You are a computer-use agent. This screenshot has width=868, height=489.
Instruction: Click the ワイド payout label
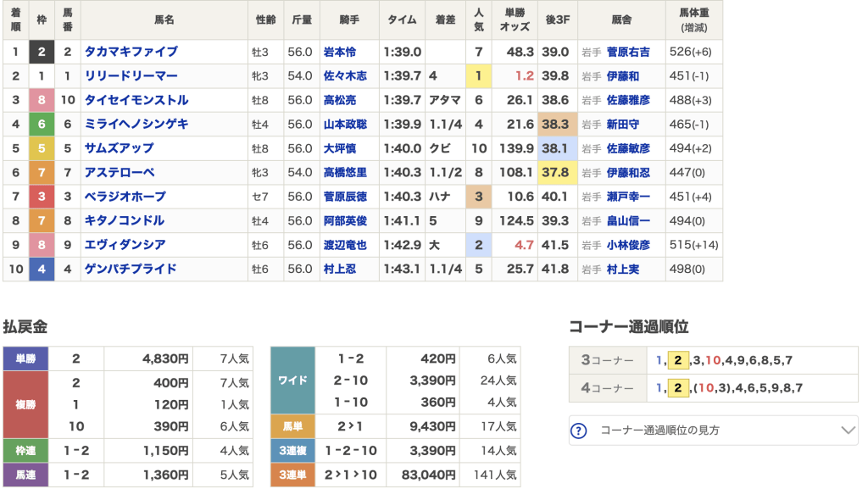292,380
